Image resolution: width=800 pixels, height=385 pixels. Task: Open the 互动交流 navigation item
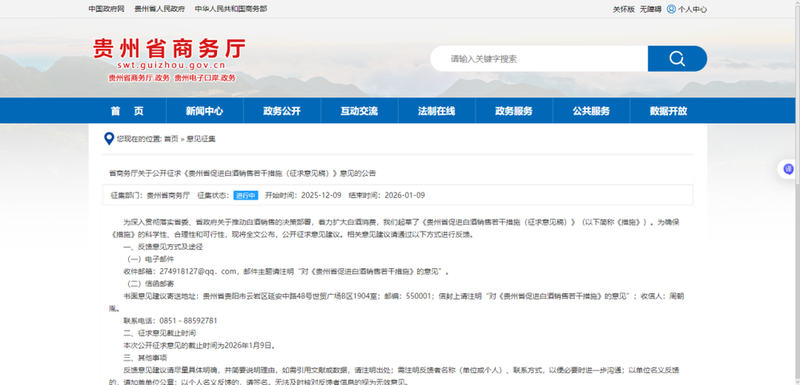(359, 111)
